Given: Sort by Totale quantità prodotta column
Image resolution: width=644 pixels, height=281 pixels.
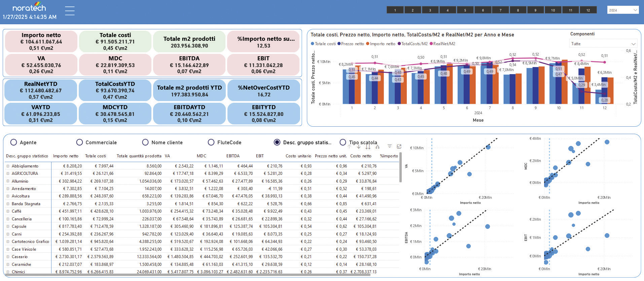Looking at the screenshot, I should pyautogui.click(x=139, y=156).
